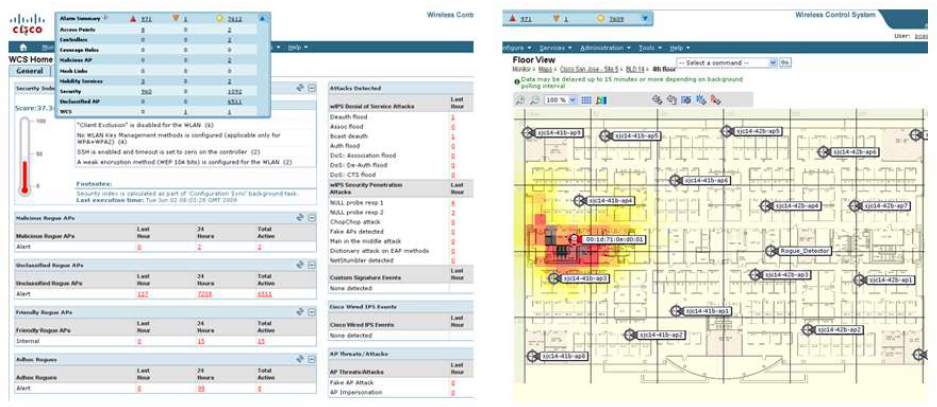Image resolution: width=937 pixels, height=407 pixels.
Task: Select access point sjc14-42b-ap2 on map
Action: pos(833,329)
